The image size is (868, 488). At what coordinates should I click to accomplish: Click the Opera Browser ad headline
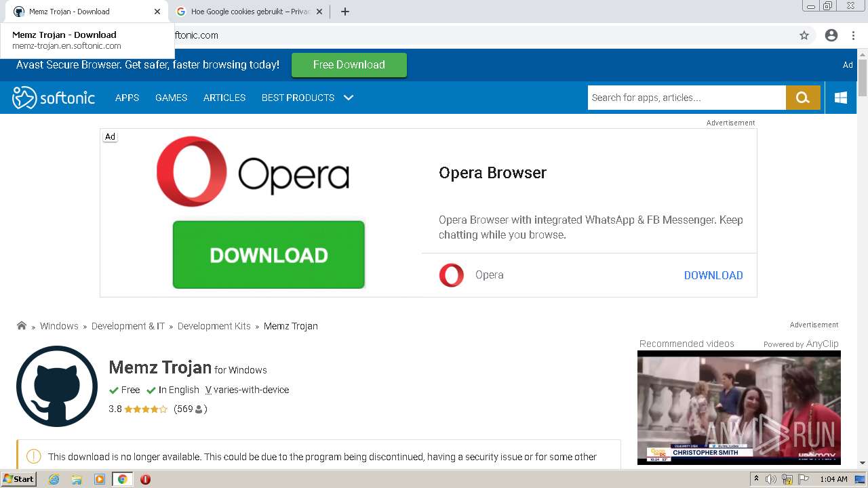click(492, 173)
